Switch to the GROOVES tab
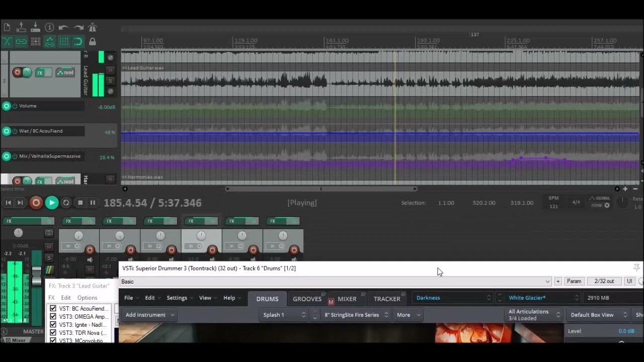 (307, 299)
